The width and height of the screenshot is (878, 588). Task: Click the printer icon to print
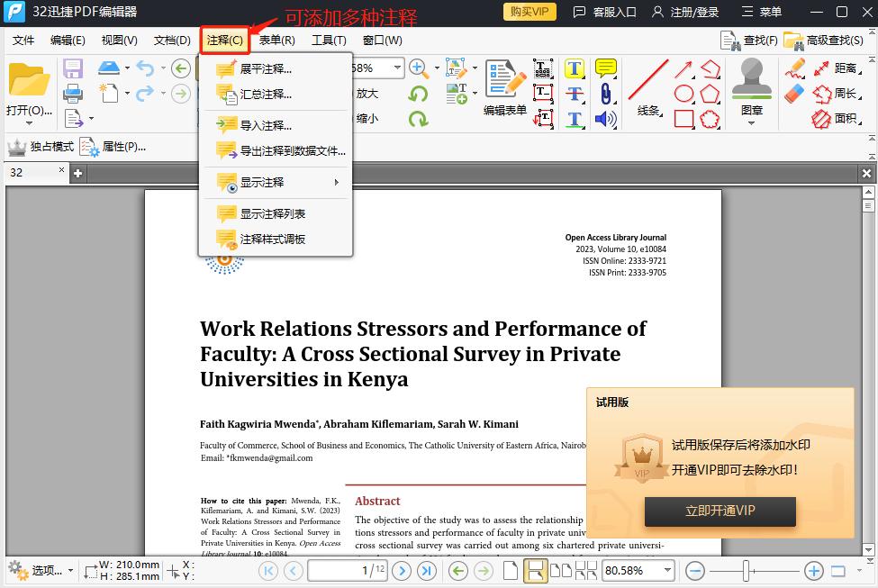coord(72,95)
